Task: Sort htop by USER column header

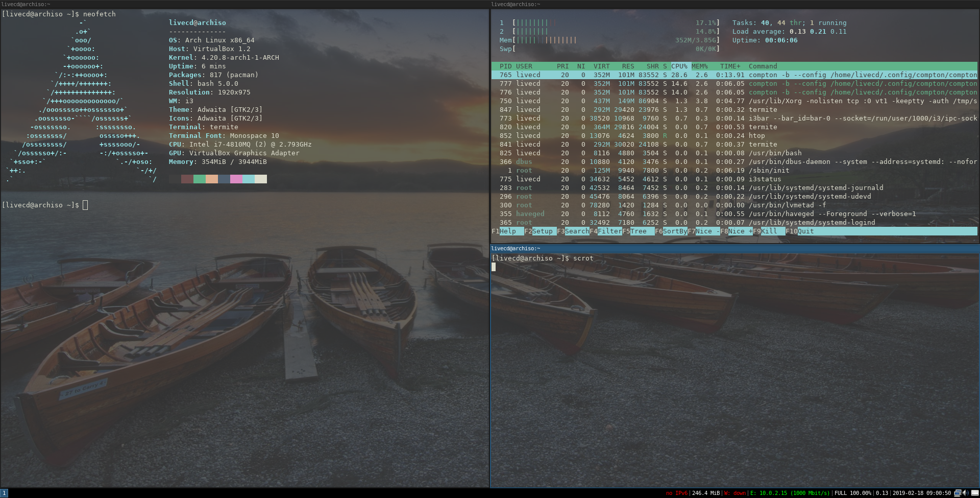Action: (524, 66)
